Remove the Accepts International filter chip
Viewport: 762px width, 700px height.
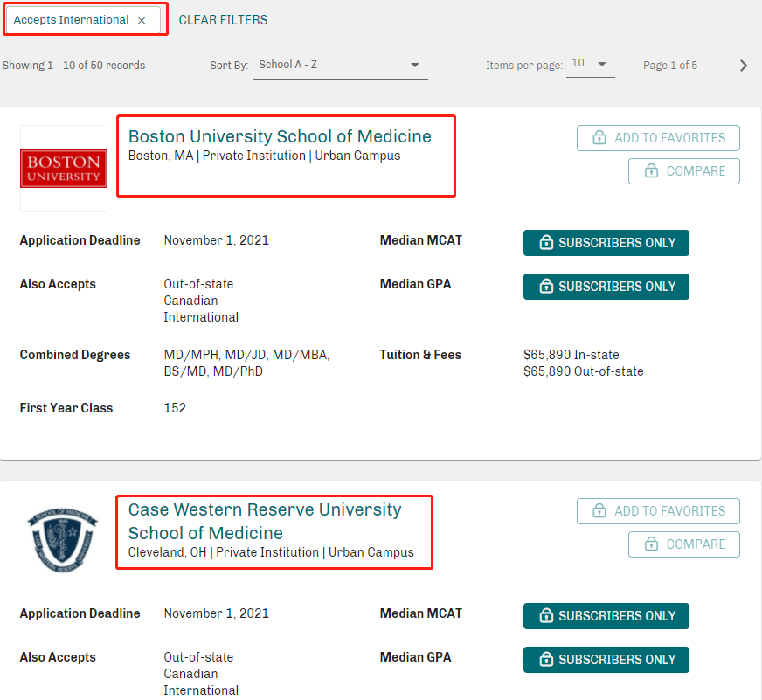tap(142, 20)
